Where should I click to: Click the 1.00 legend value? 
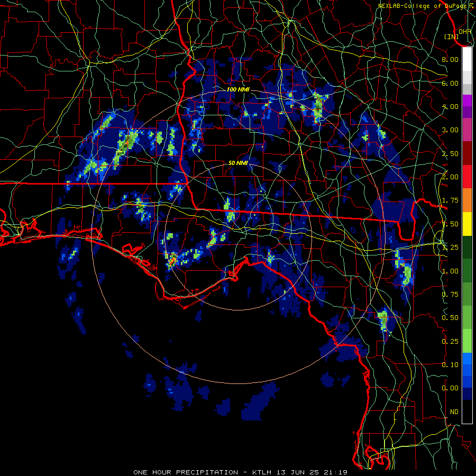tap(450, 271)
